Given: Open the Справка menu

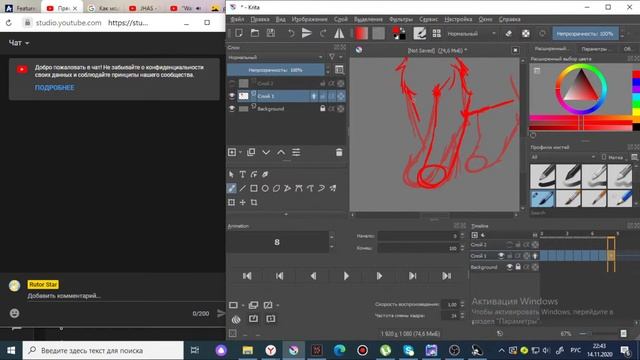Looking at the screenshot, I should coord(509,19).
